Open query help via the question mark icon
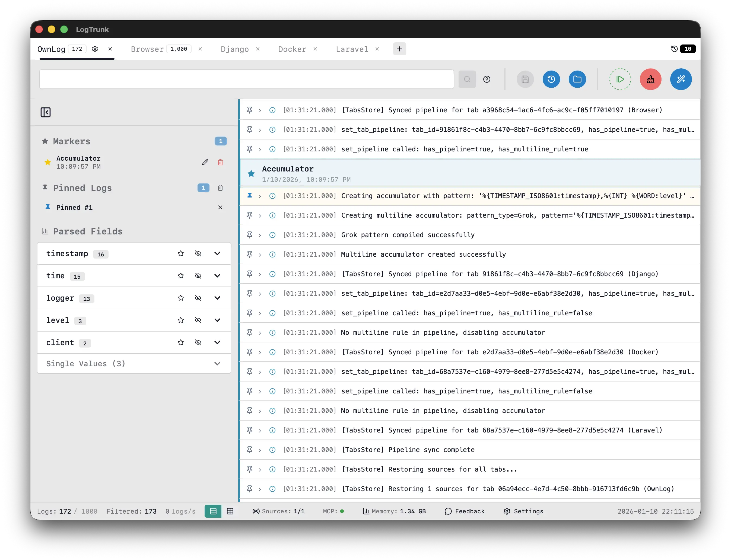731x560 pixels. [x=486, y=79]
